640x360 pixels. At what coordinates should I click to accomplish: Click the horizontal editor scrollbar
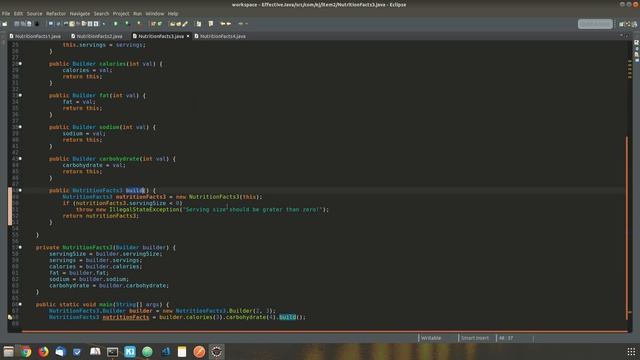[x=324, y=331]
